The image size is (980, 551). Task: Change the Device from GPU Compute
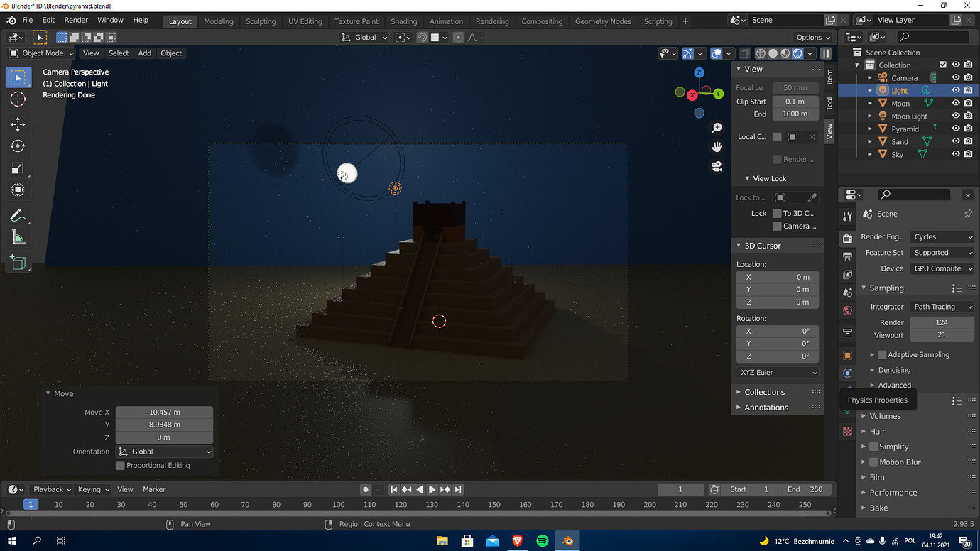click(x=942, y=268)
